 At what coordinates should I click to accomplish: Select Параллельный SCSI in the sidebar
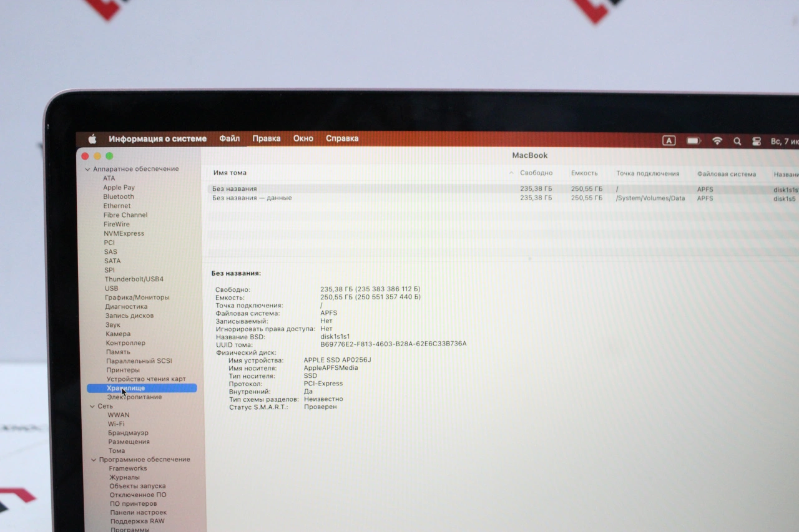[139, 361]
